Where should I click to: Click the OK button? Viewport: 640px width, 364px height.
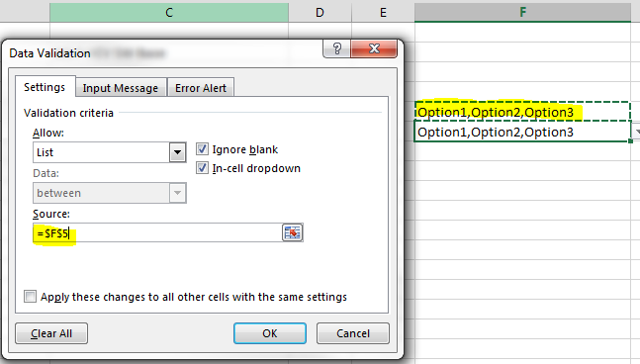[x=270, y=333]
